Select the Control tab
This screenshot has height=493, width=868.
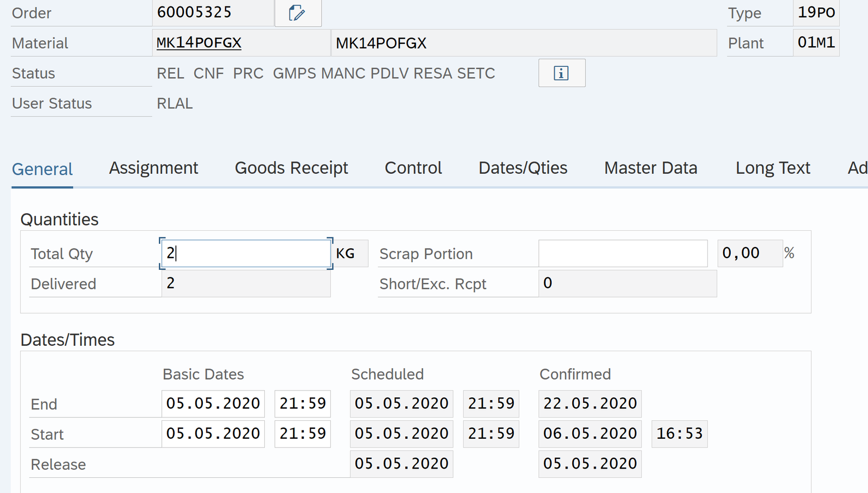413,168
